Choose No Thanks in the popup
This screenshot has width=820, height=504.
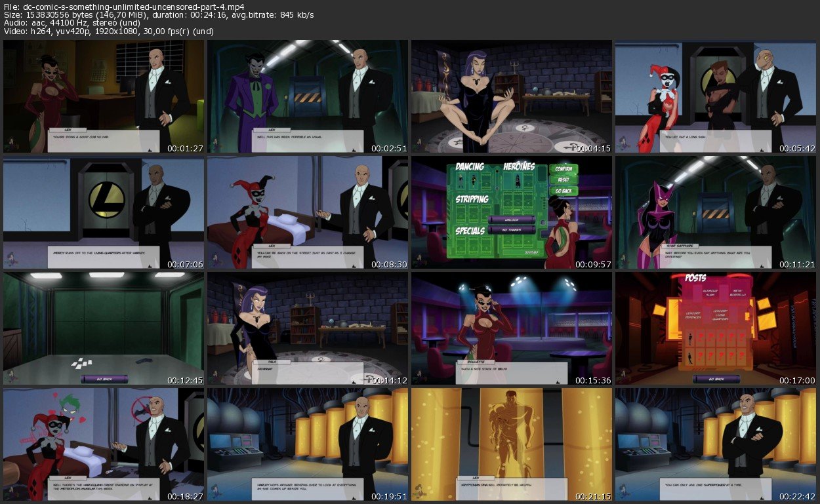pyautogui.click(x=512, y=230)
